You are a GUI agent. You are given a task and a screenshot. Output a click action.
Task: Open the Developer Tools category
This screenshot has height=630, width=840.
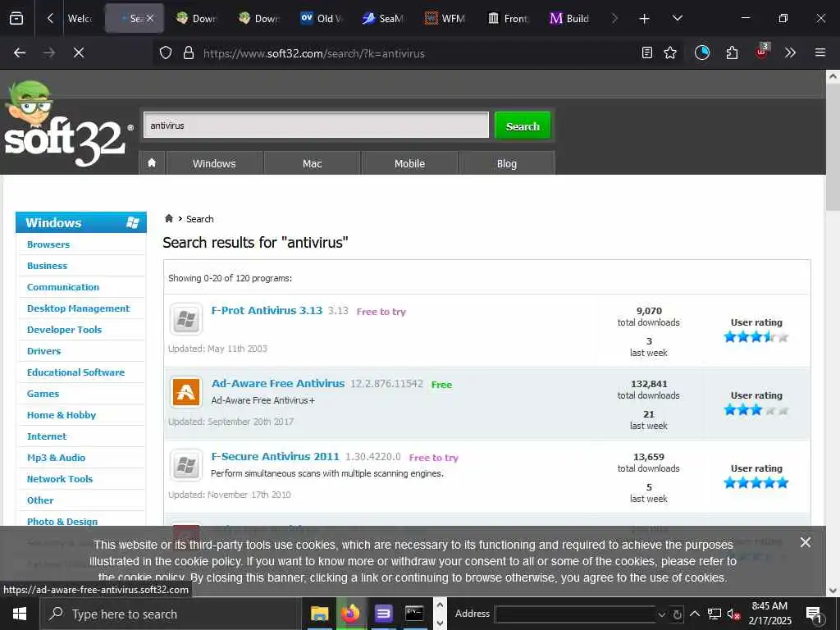(x=64, y=330)
